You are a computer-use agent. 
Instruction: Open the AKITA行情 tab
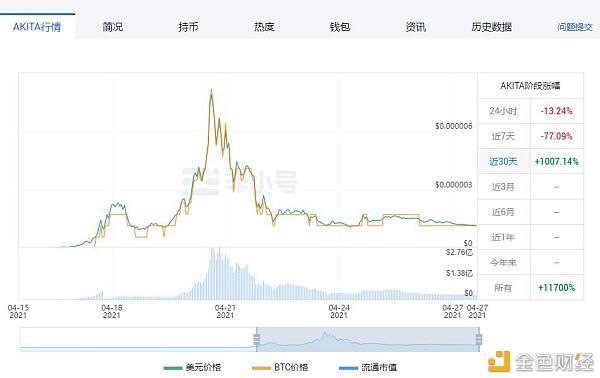tap(37, 26)
